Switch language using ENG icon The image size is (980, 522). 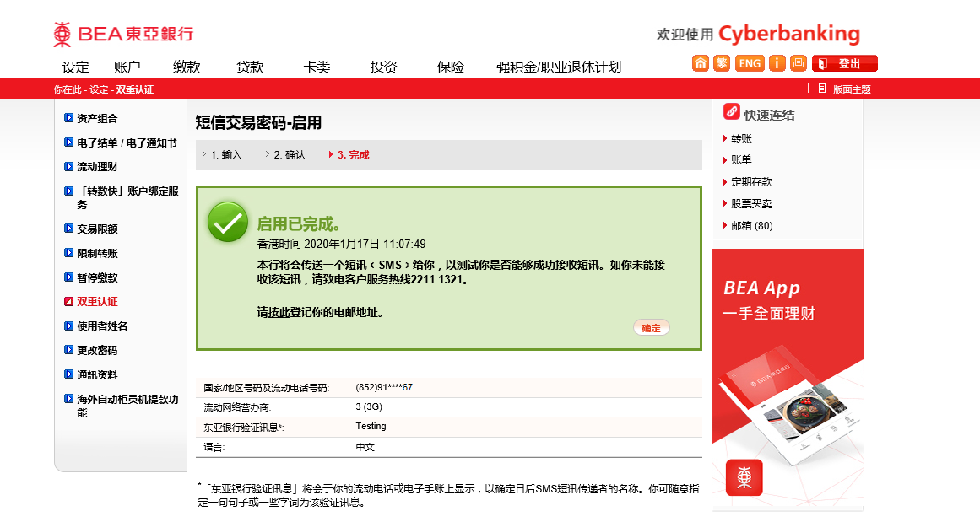(x=750, y=63)
